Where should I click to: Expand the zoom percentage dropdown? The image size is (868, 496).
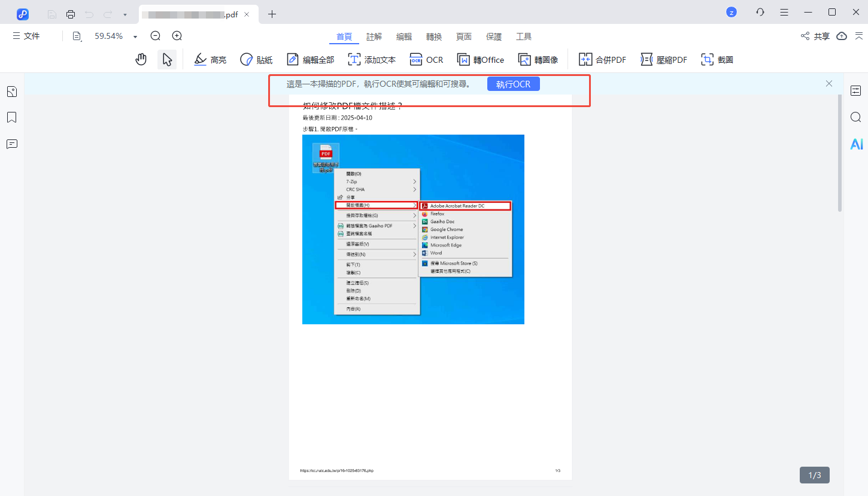tap(135, 36)
